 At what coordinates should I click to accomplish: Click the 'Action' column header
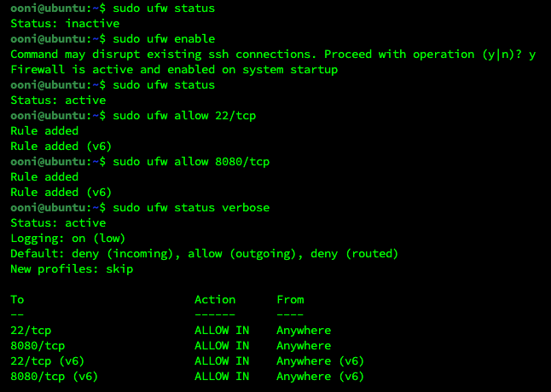pyautogui.click(x=215, y=300)
